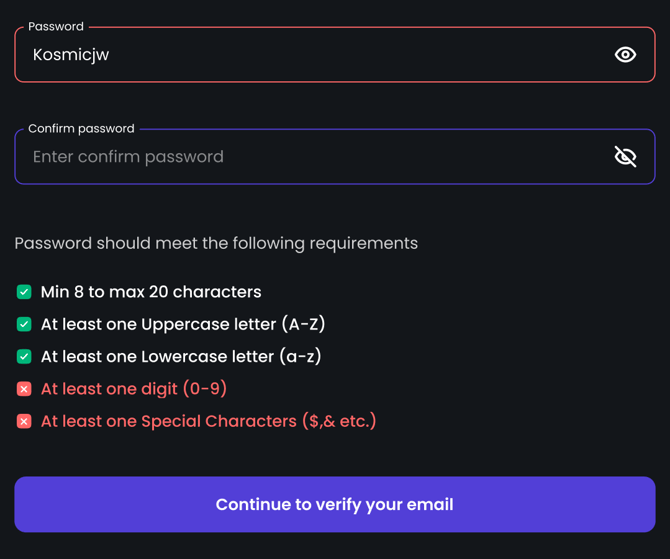670x559 pixels.
Task: Click green check icon beside Uppercase letter requirement
Action: coord(24,324)
